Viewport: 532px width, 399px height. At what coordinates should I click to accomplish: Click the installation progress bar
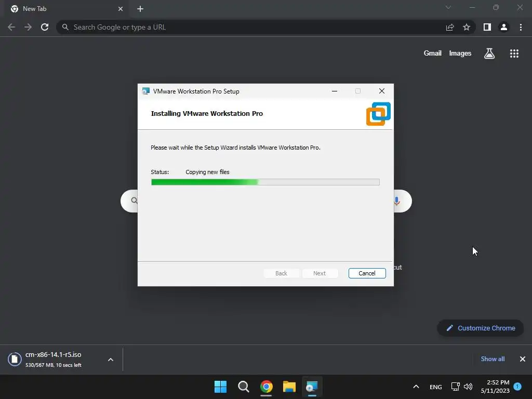(265, 182)
